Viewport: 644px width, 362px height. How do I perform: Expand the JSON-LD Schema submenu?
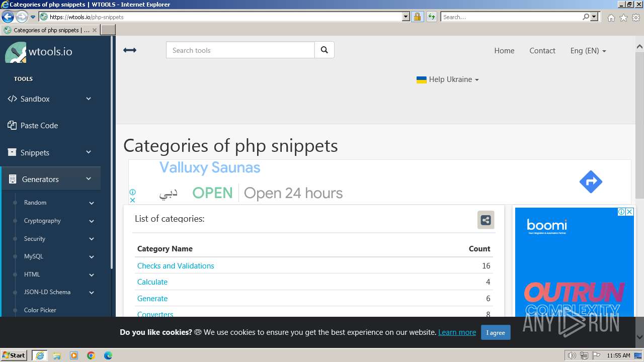point(92,293)
